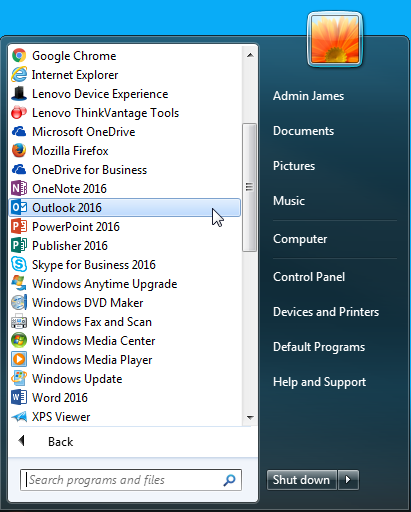Image resolution: width=411 pixels, height=512 pixels.
Task: Click the user account flower picture
Action: pyautogui.click(x=335, y=39)
